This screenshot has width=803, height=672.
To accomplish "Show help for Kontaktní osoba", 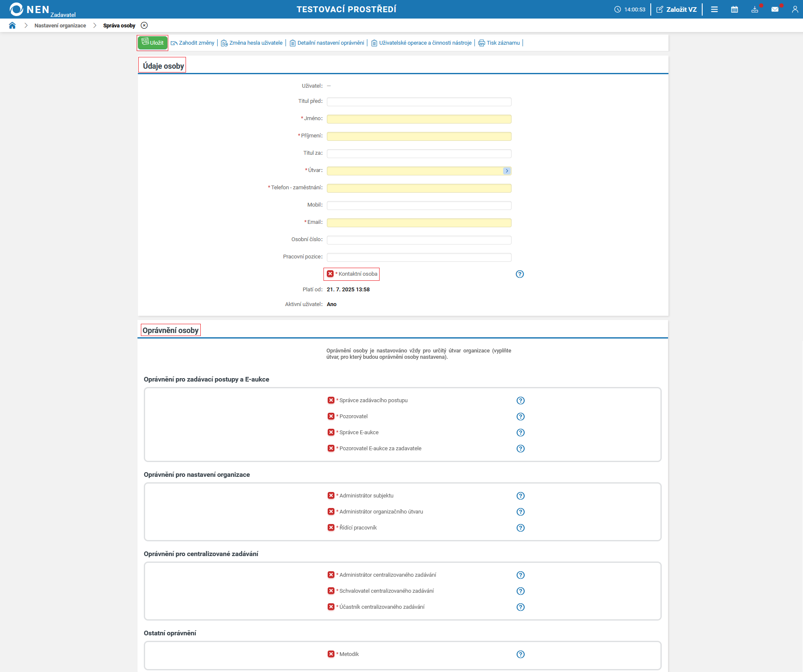I will click(x=520, y=274).
